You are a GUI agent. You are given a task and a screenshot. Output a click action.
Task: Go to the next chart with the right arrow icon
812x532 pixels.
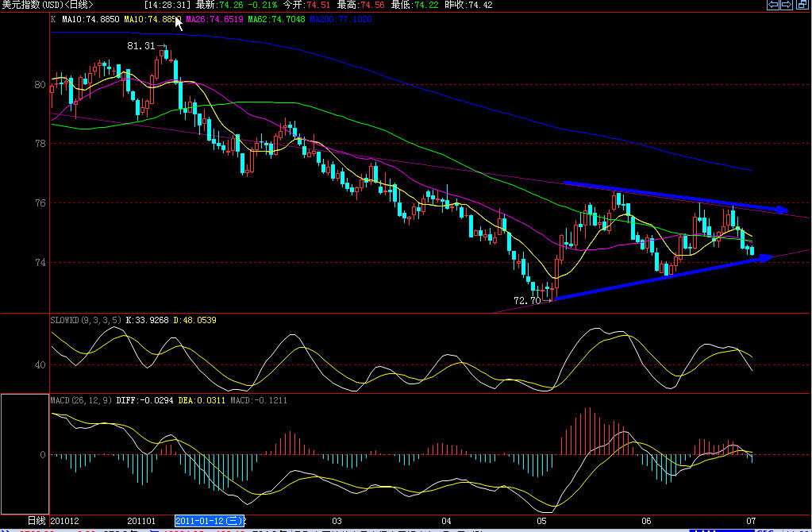(x=786, y=5)
